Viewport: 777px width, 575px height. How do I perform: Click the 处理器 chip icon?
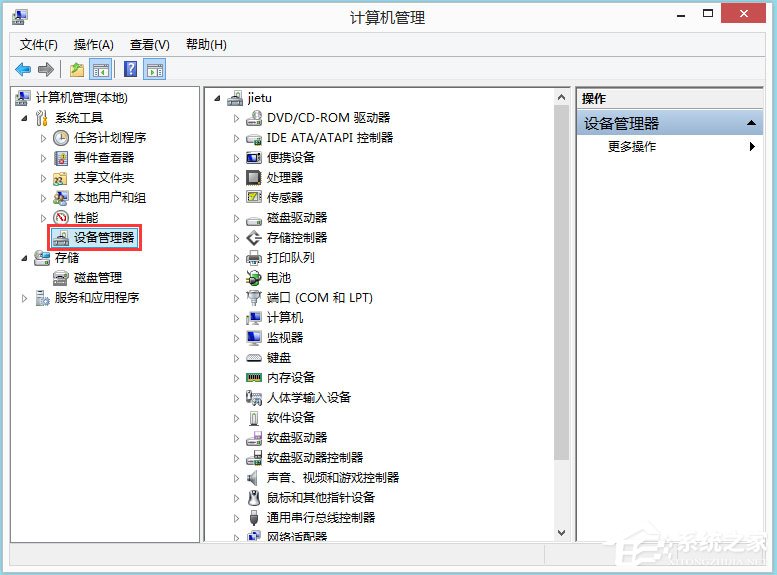click(254, 177)
